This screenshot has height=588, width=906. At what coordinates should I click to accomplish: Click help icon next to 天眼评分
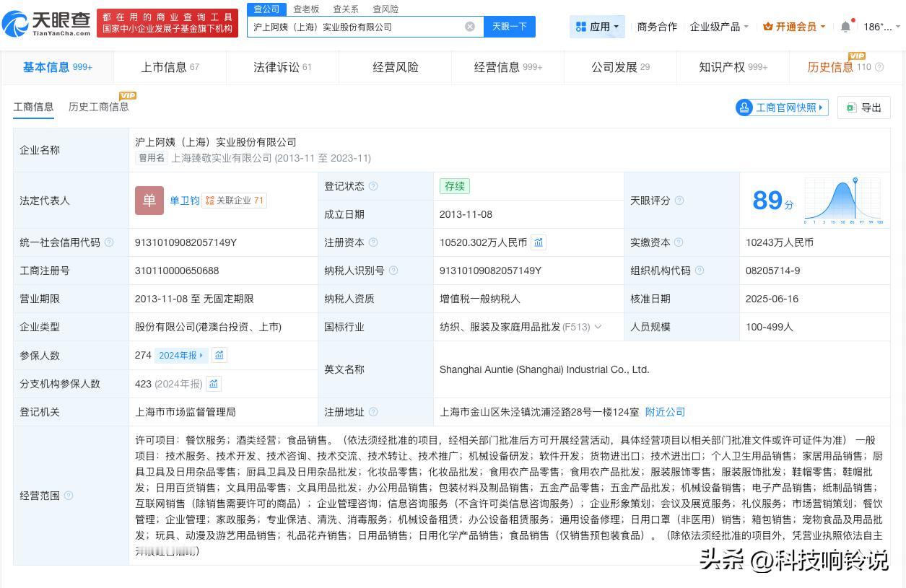coord(679,201)
